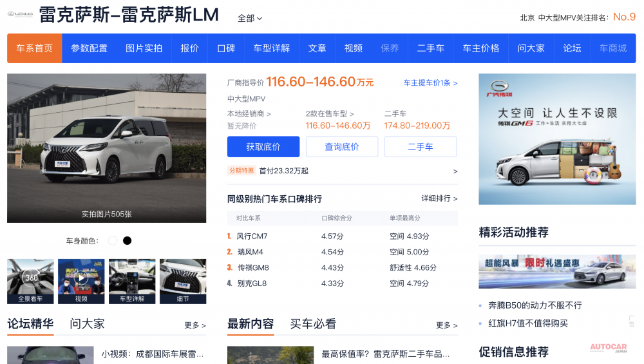
Task: Open 详细排行 detailed ranking
Action: tap(439, 198)
